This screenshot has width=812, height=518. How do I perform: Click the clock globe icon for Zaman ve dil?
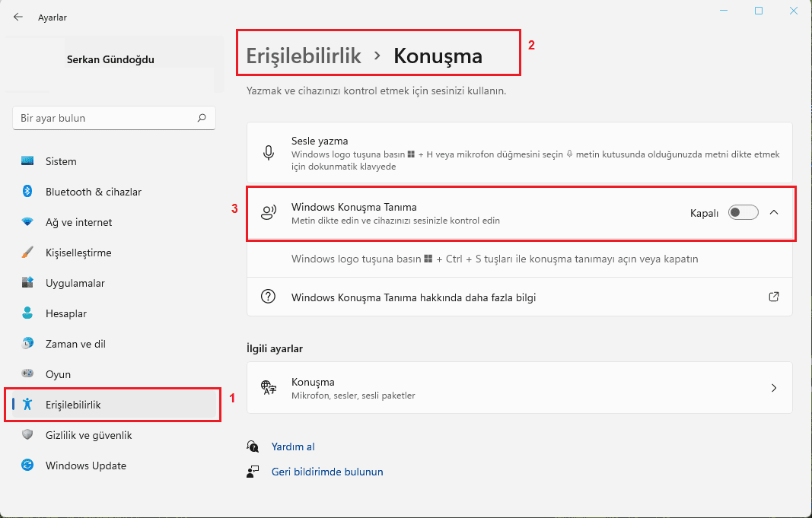click(27, 343)
